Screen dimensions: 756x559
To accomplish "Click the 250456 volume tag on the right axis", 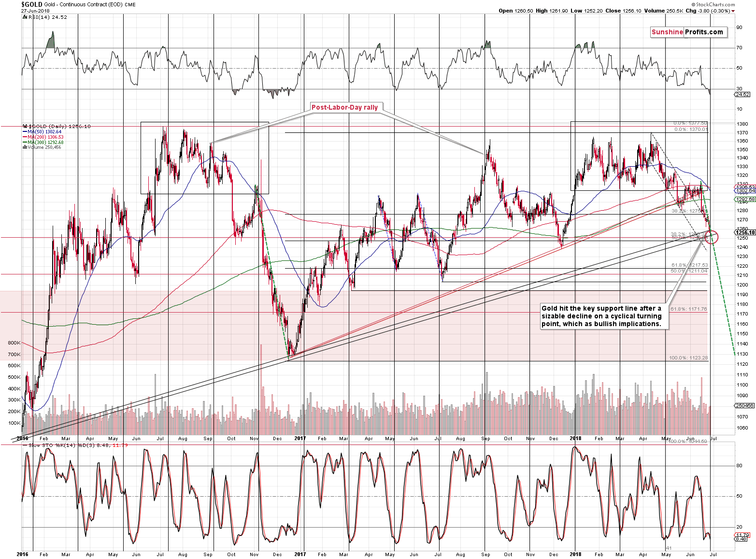I will 745,406.
